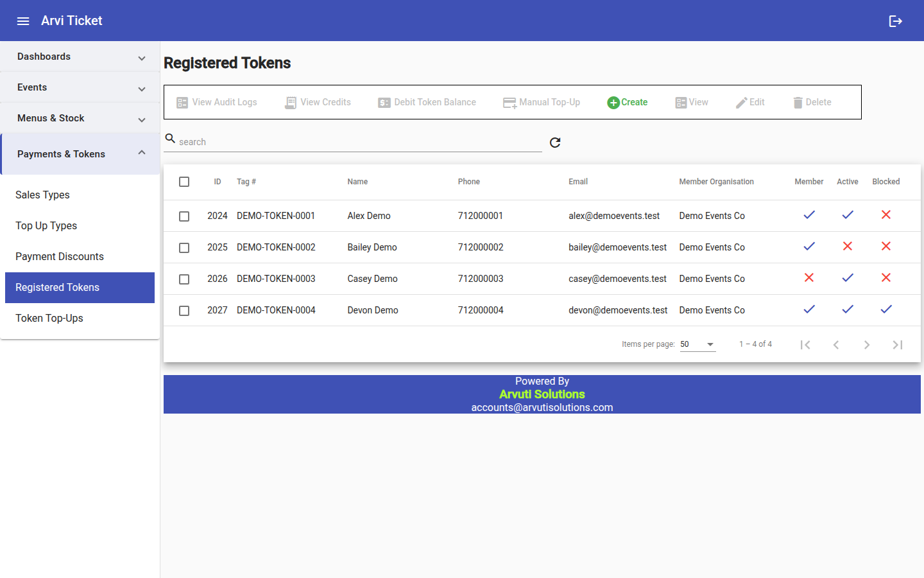Go to last page of results
Screen dimensions: 924x578
[898, 345]
